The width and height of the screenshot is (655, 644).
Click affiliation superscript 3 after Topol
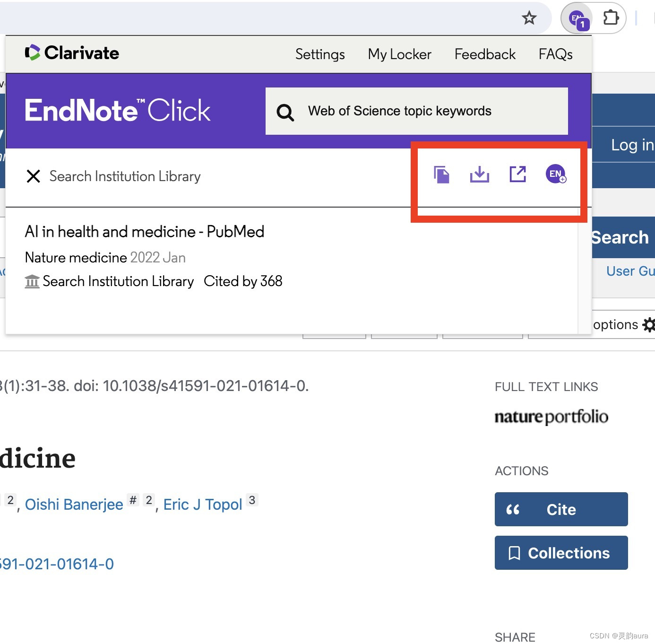coord(252,500)
